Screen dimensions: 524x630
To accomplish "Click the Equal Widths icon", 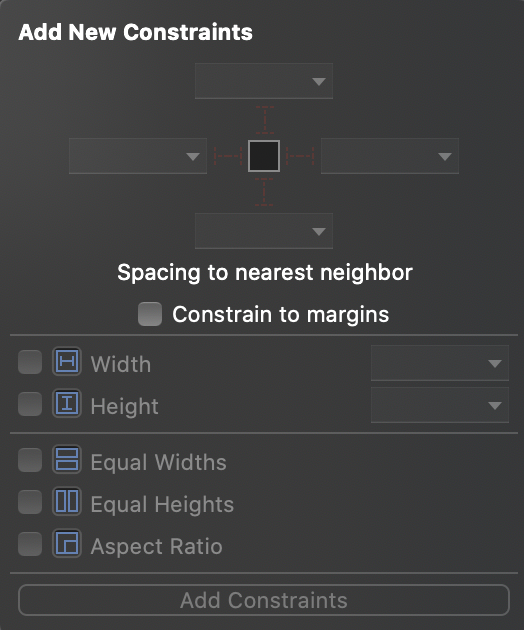I will [x=67, y=460].
